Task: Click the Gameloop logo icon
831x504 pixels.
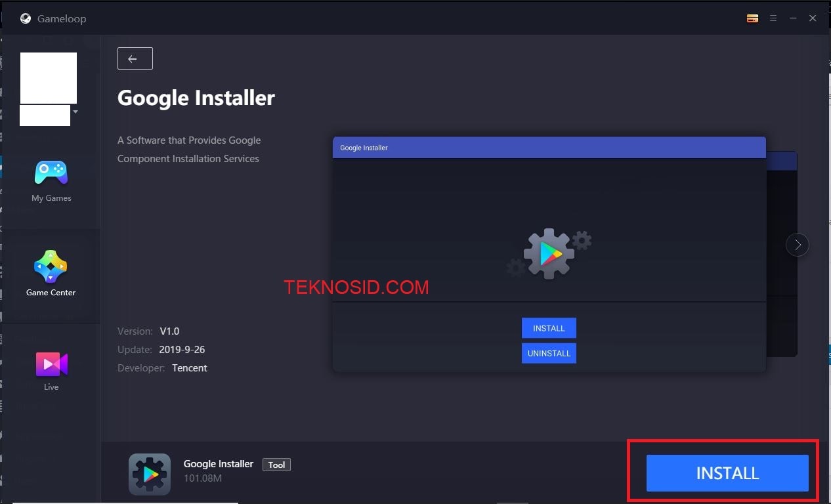Action: (26, 18)
